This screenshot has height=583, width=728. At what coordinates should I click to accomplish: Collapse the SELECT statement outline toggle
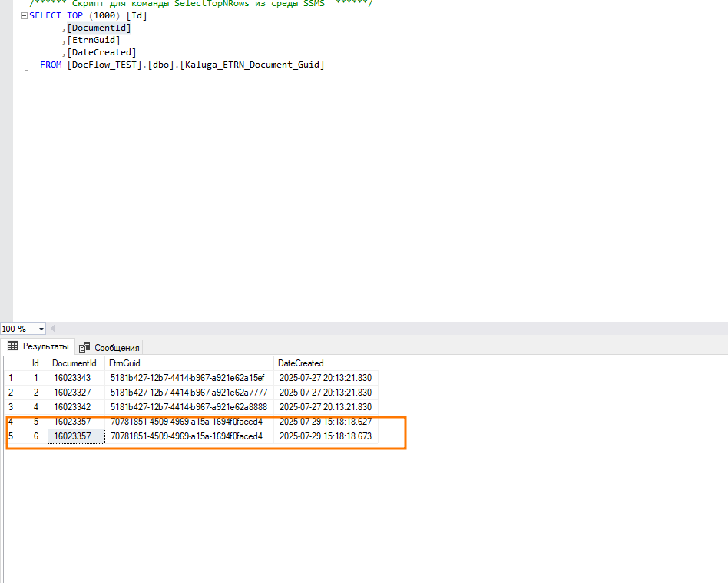(24, 16)
